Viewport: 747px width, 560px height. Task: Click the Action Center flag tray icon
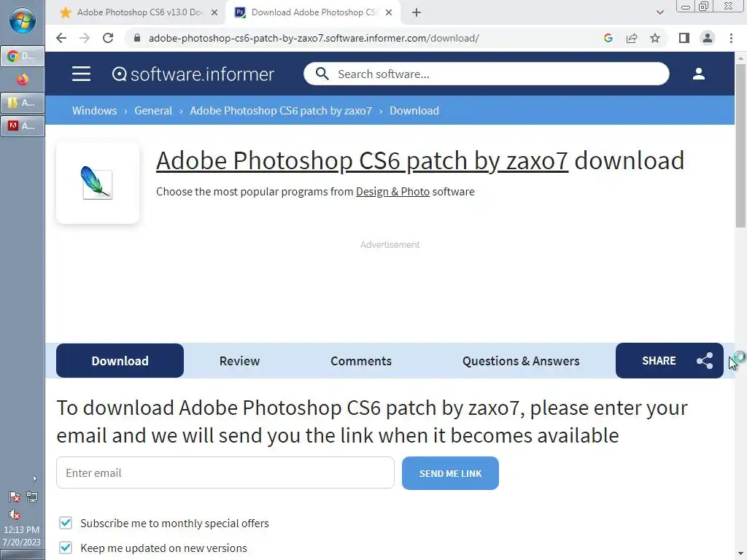[15, 497]
